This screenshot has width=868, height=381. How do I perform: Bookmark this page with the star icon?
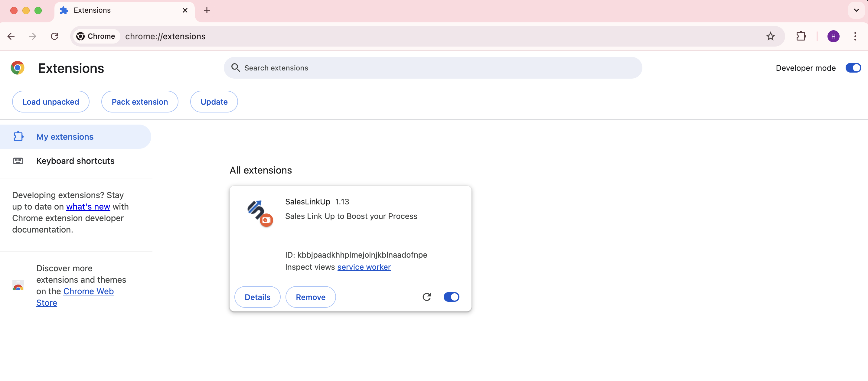click(770, 36)
